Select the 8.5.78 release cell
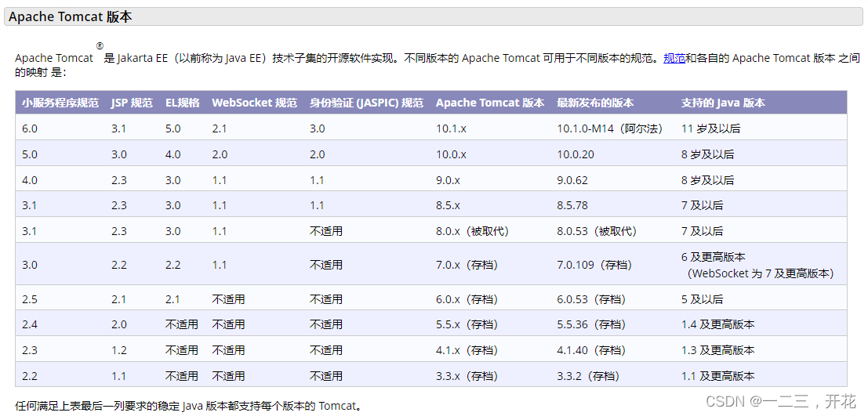 [572, 205]
